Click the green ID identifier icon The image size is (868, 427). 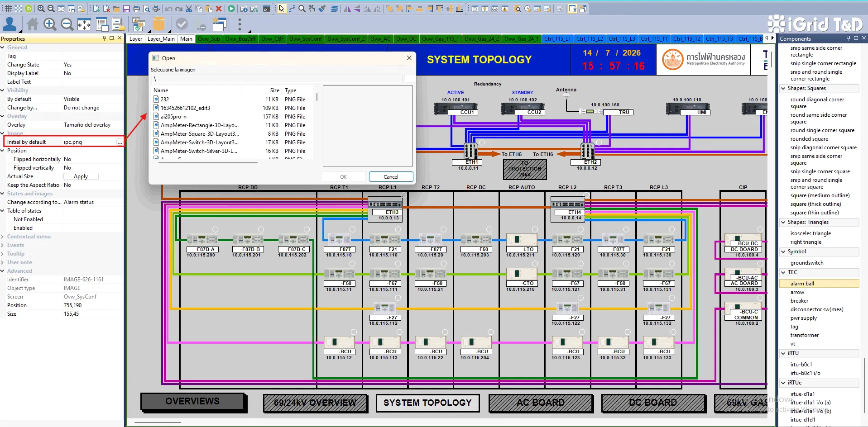tap(29, 9)
